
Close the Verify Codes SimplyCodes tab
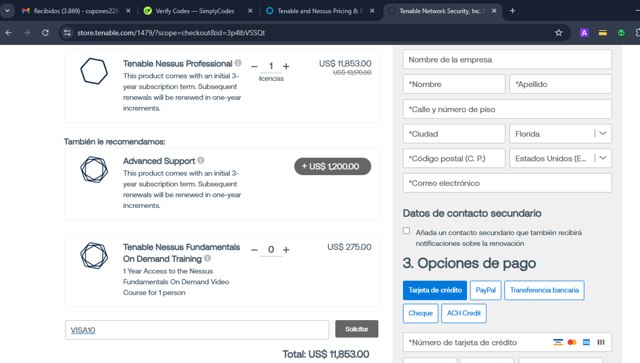click(x=250, y=11)
